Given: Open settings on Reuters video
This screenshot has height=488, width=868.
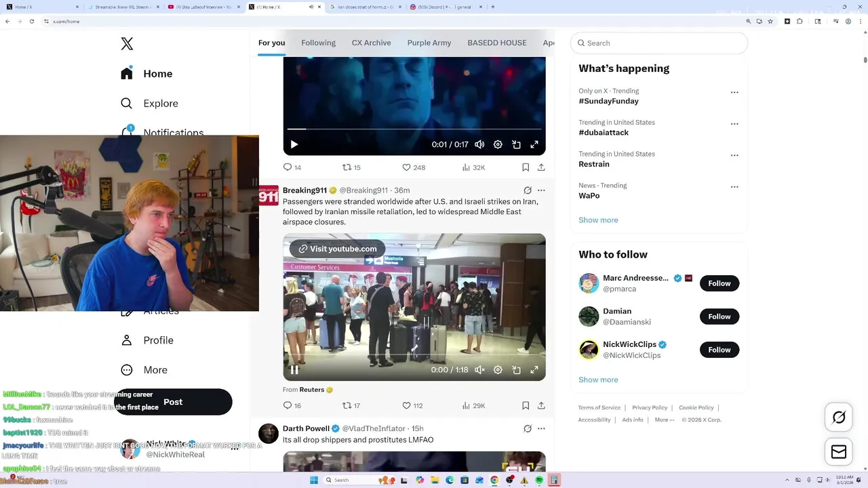Looking at the screenshot, I should (498, 370).
